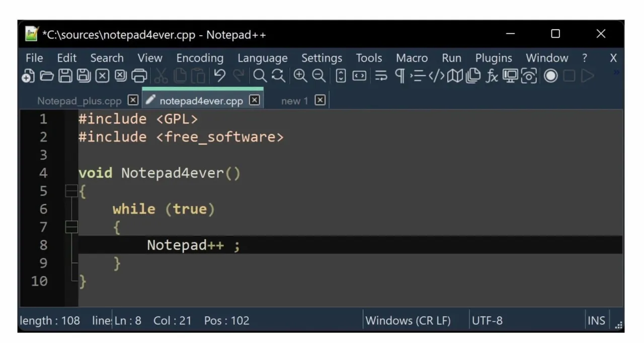Collapse the code block on line 5

point(71,191)
